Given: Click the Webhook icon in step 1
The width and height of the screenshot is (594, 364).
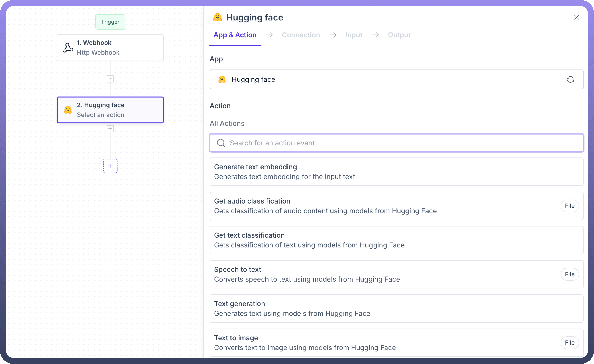Looking at the screenshot, I should pyautogui.click(x=68, y=48).
